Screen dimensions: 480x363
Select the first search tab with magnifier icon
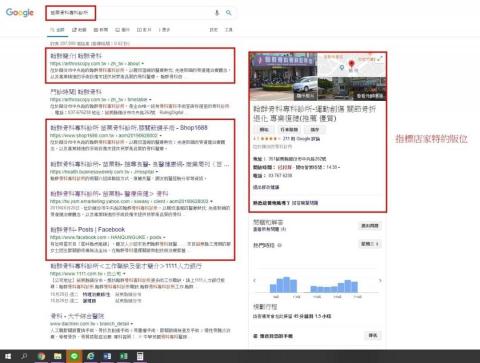57,30
